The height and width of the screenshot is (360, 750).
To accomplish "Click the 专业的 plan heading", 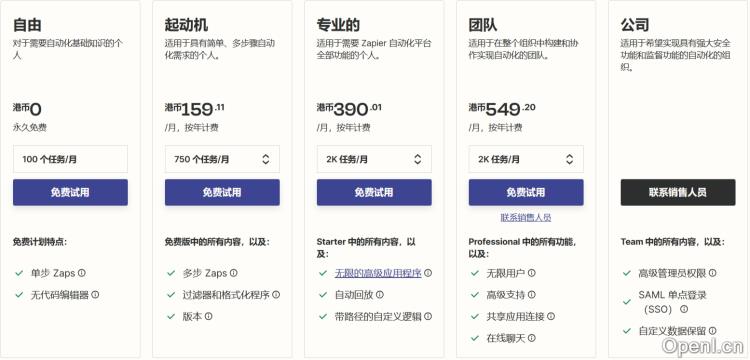I will (338, 24).
